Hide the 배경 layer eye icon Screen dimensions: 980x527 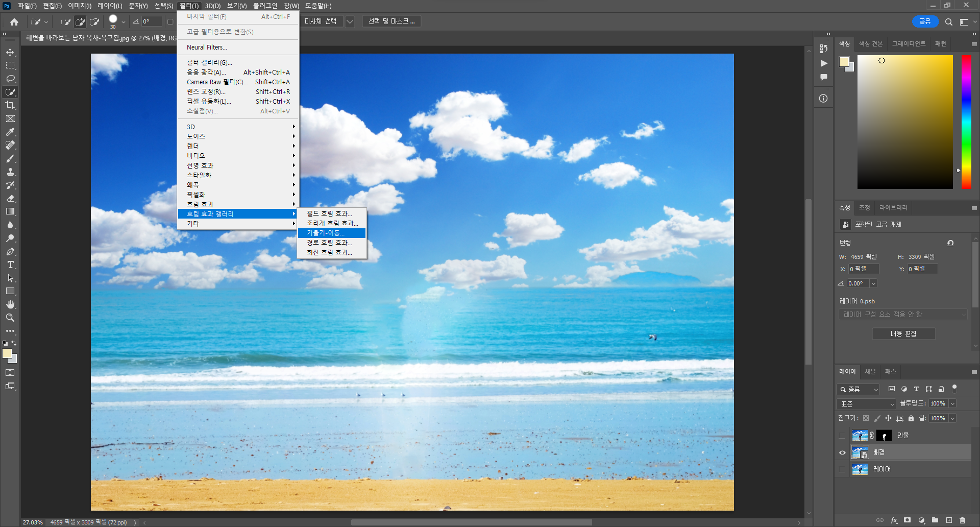[842, 452]
